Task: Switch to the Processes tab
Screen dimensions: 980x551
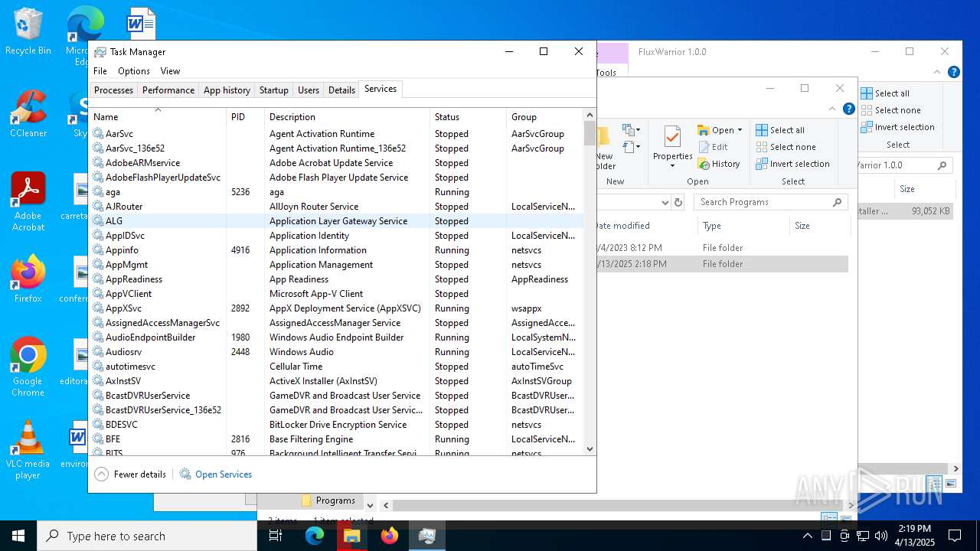Action: (113, 90)
